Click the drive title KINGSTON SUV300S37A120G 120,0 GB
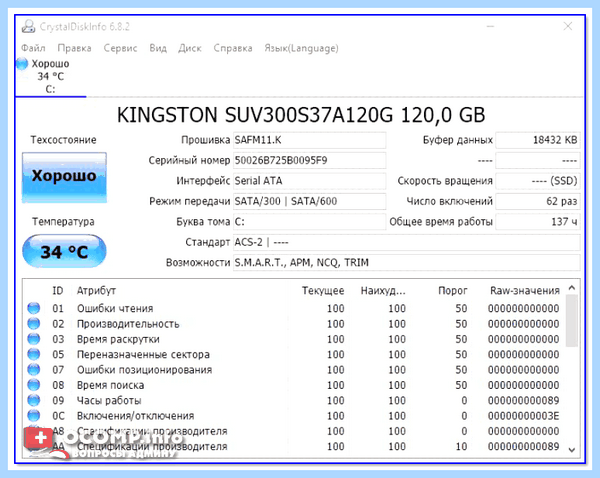The height and width of the screenshot is (478, 600). coord(301,114)
